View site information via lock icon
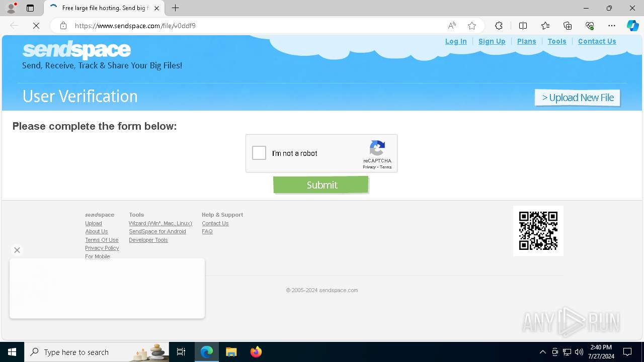 pos(63,26)
